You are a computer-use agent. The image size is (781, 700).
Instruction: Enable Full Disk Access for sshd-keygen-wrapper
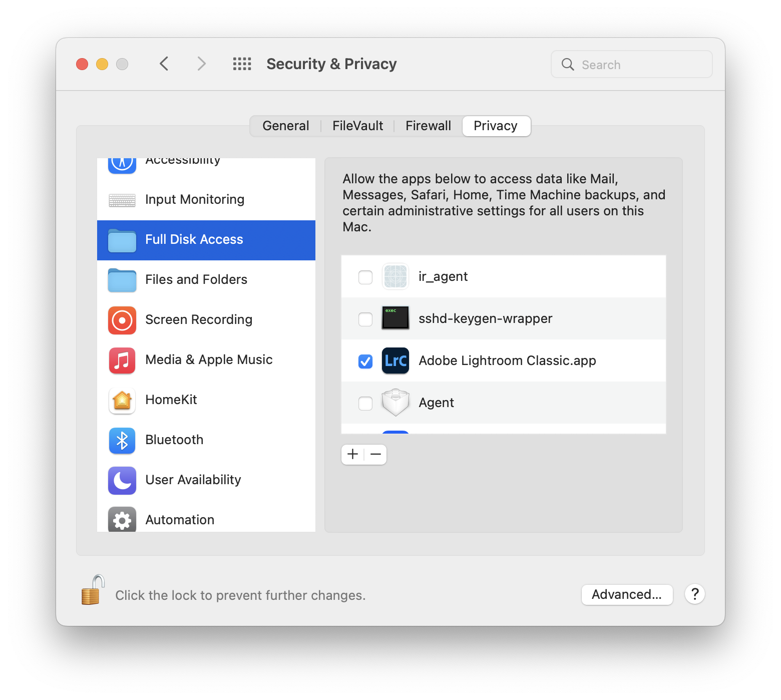point(365,318)
